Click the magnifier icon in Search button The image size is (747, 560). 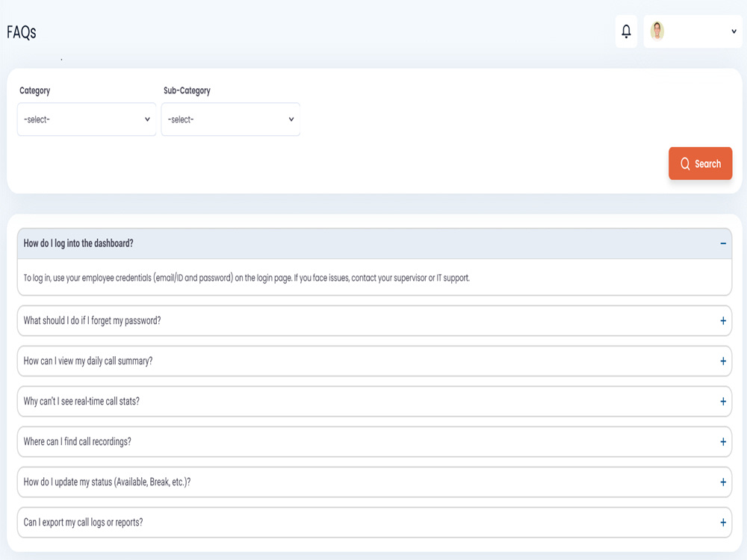(x=685, y=164)
